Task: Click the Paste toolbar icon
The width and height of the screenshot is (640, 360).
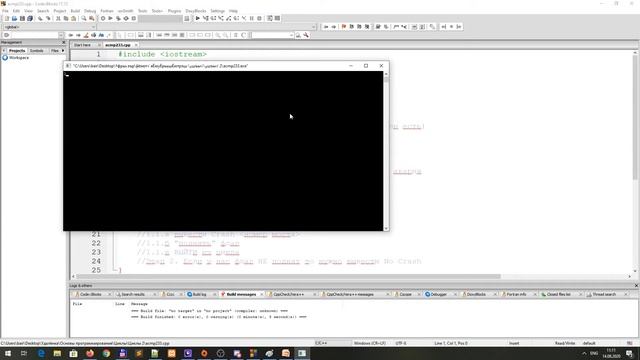Action: [73, 18]
